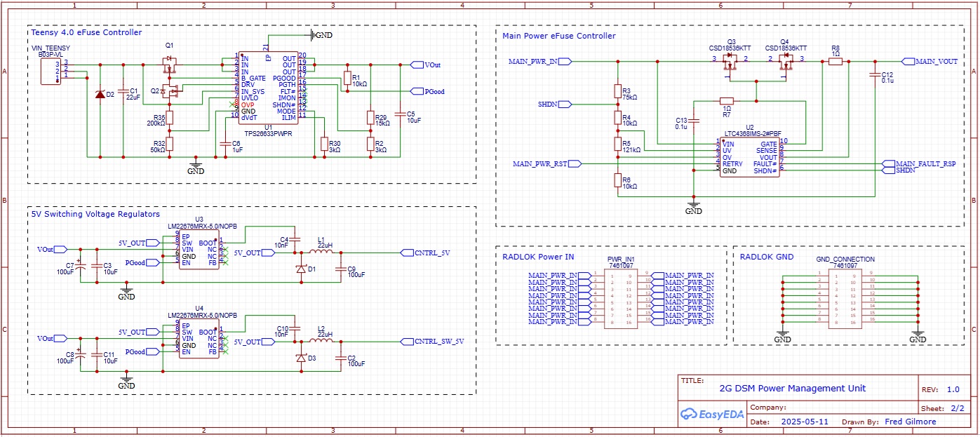980x437 pixels.
Task: Select the U1 TPS26633PWPR chip body
Action: 268,88
